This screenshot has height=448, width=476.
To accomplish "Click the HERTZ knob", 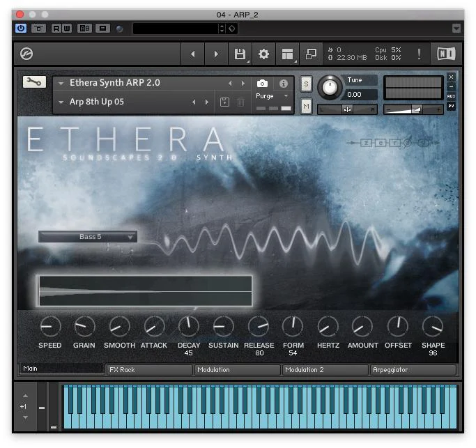I will [328, 327].
